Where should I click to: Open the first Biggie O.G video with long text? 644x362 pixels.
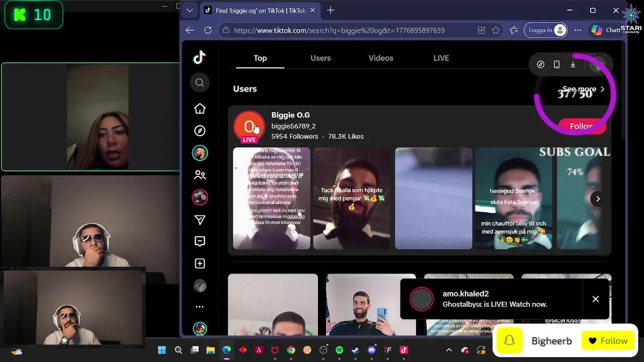point(272,198)
